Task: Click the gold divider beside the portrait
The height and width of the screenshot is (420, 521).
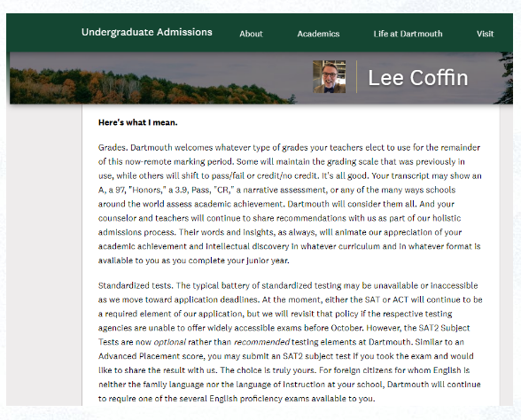Action: 356,77
